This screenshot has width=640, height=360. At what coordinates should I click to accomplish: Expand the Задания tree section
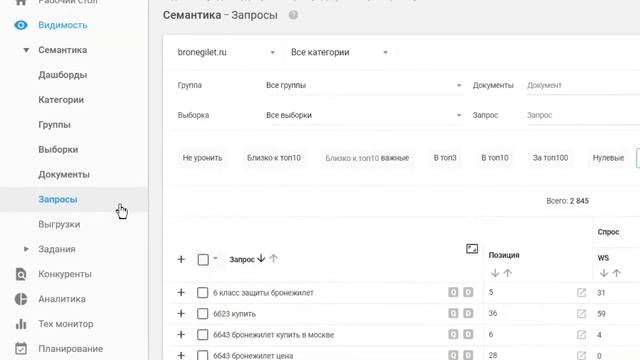click(x=26, y=249)
